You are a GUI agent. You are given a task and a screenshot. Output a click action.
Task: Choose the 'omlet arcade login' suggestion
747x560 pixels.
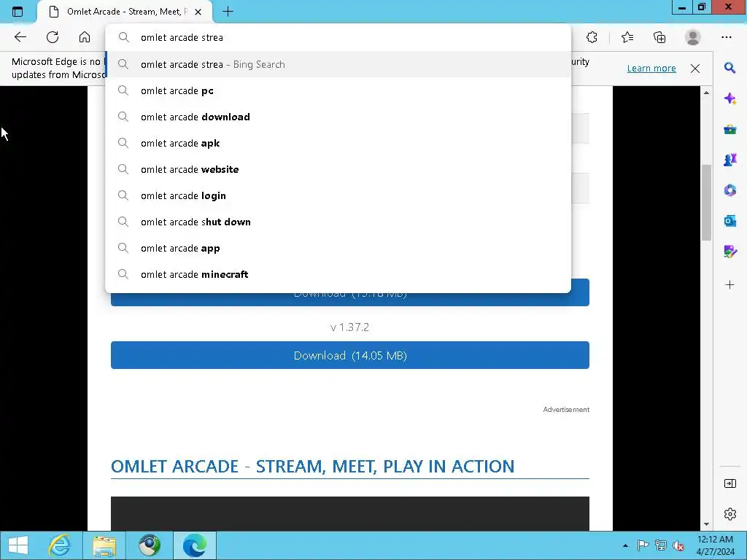pos(338,195)
